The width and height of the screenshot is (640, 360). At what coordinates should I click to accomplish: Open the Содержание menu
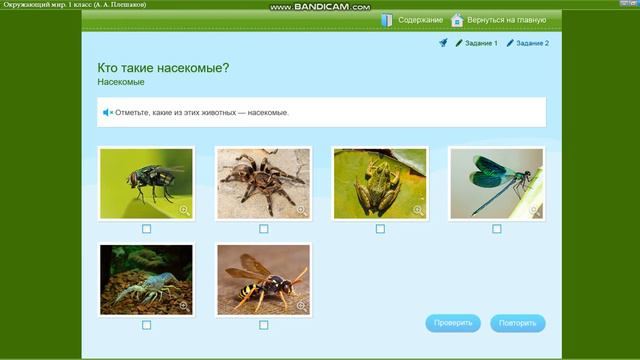click(x=420, y=20)
